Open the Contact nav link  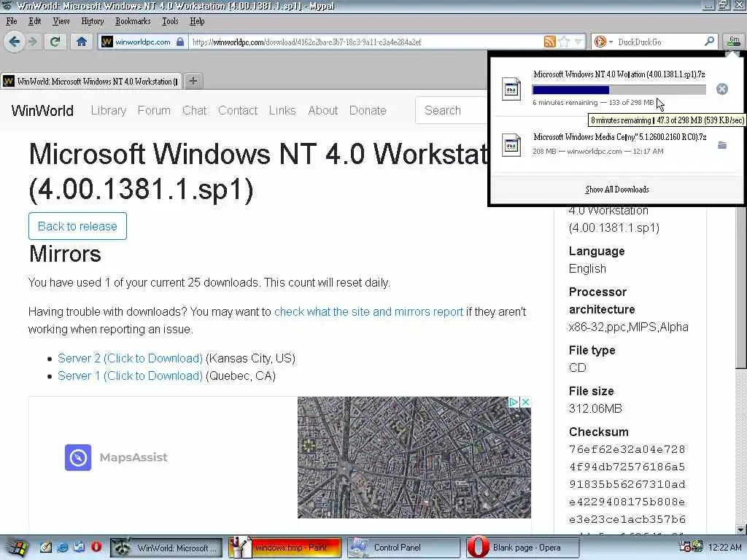tap(238, 111)
